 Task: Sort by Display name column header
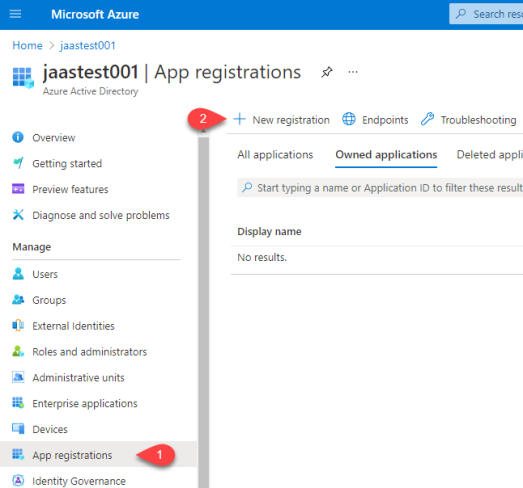[x=269, y=231]
